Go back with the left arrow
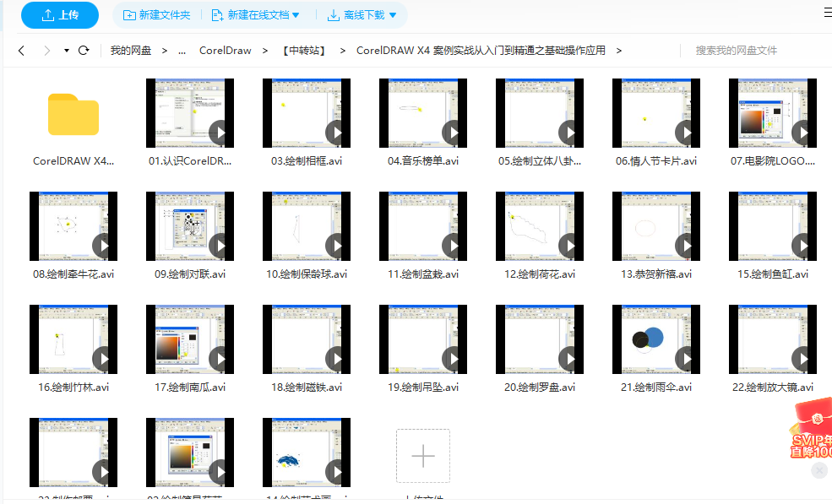832x504 pixels. [21, 51]
